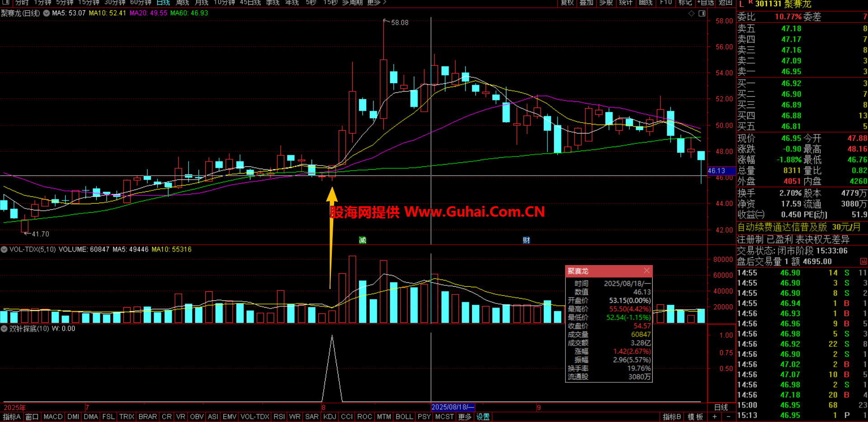This screenshot has width=868, height=422.
Task: Toggle the side panel icon above price axis
Action: (x=702, y=14)
